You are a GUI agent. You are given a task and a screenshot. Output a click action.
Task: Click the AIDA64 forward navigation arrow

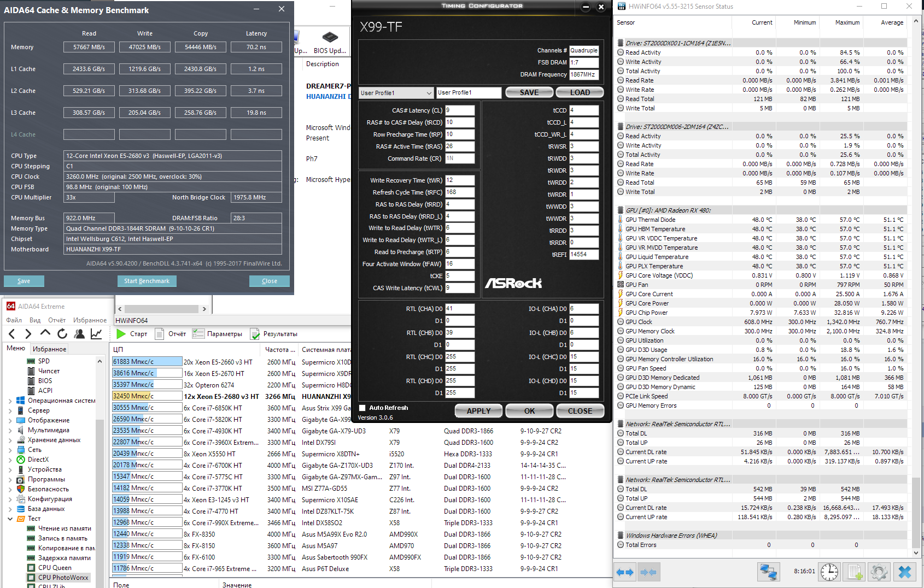pos(28,334)
